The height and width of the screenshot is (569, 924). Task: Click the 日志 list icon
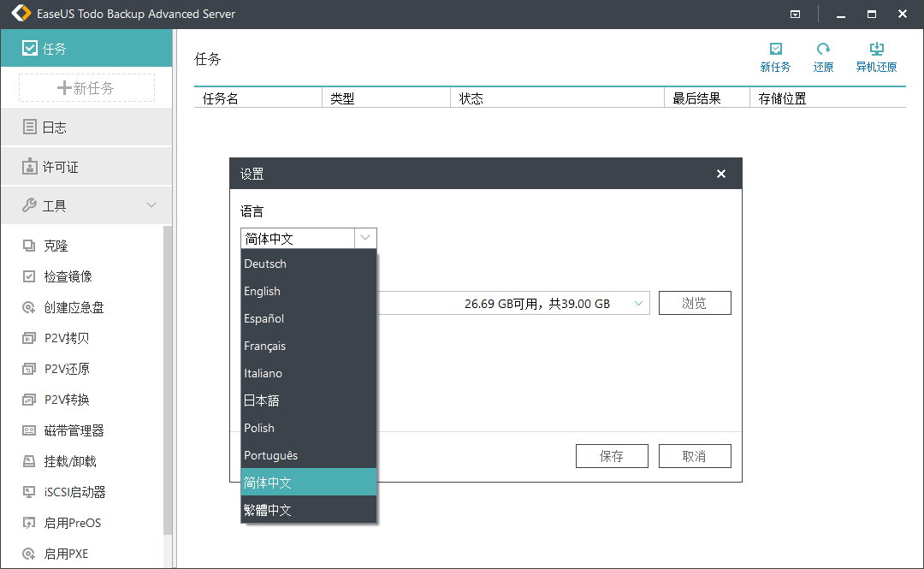click(29, 127)
